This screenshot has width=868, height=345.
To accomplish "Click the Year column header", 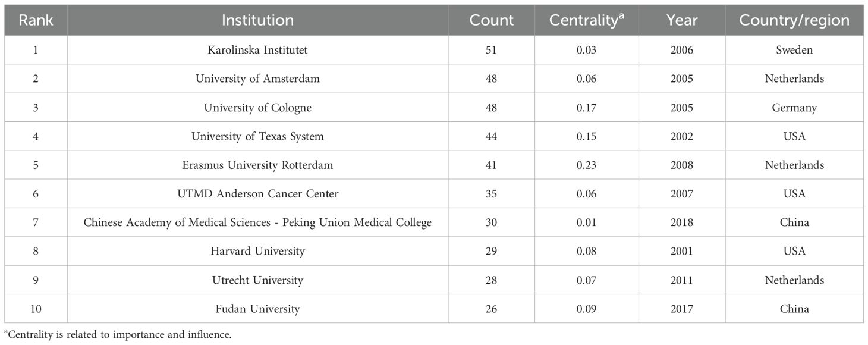I will click(681, 20).
